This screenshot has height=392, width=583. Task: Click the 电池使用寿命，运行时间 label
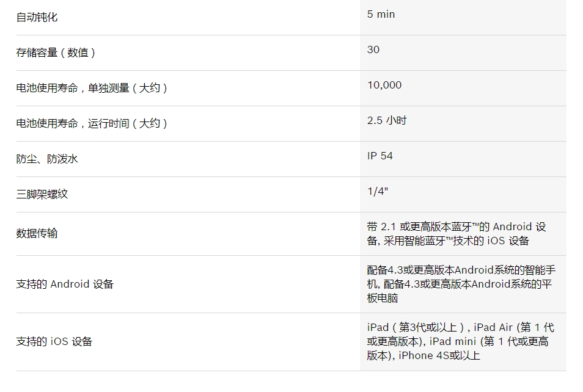(x=92, y=123)
